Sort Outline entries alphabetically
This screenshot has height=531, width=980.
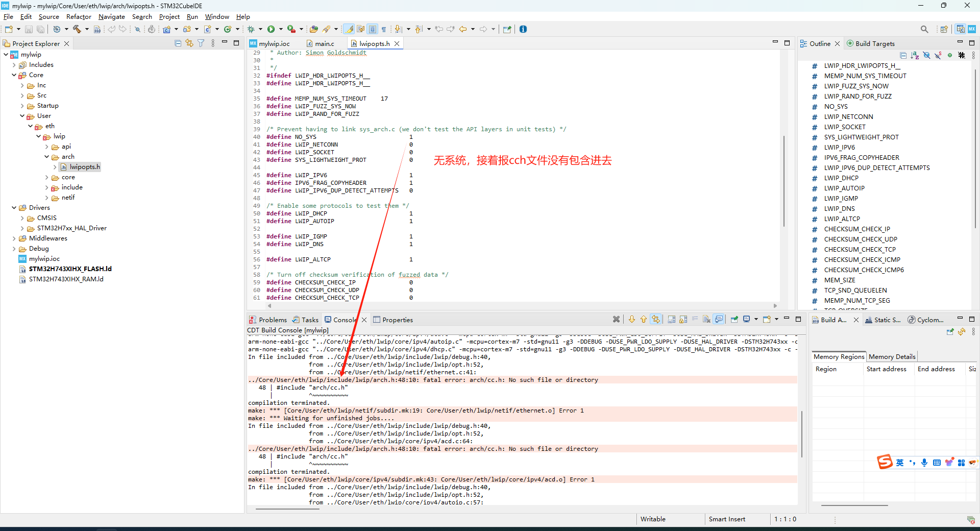[915, 55]
